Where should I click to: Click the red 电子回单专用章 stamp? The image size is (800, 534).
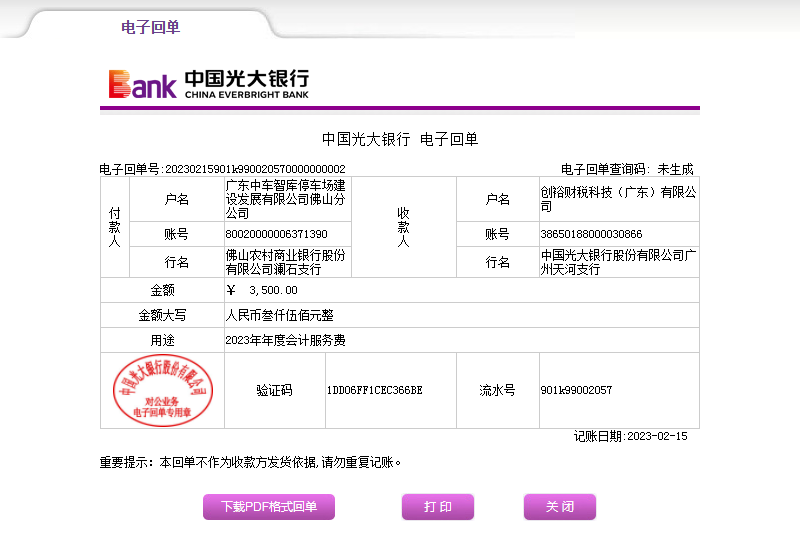click(163, 390)
